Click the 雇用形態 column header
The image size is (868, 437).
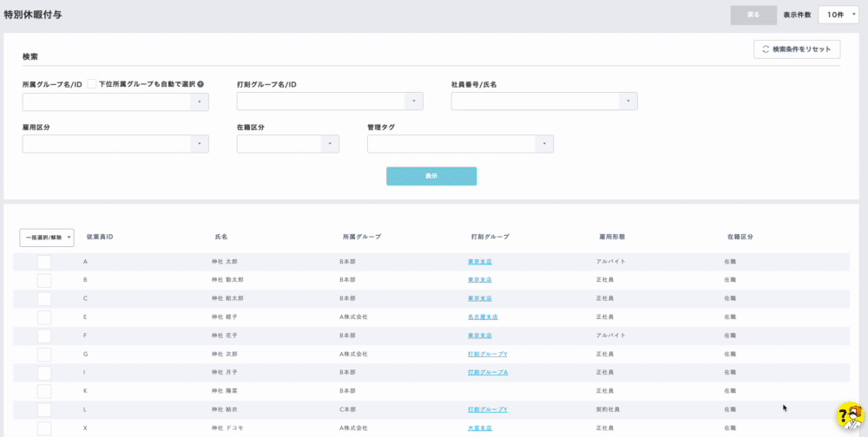click(x=612, y=237)
